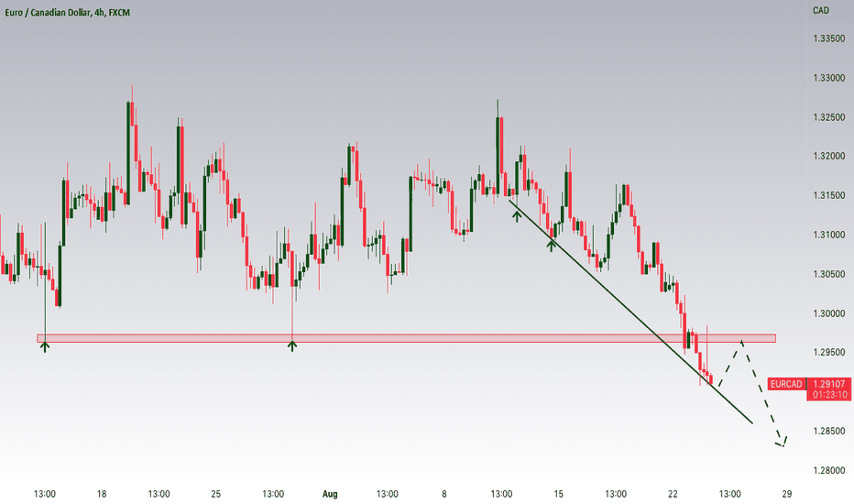The width and height of the screenshot is (854, 504).
Task: Click the current price 1.29107 label
Action: (x=829, y=384)
